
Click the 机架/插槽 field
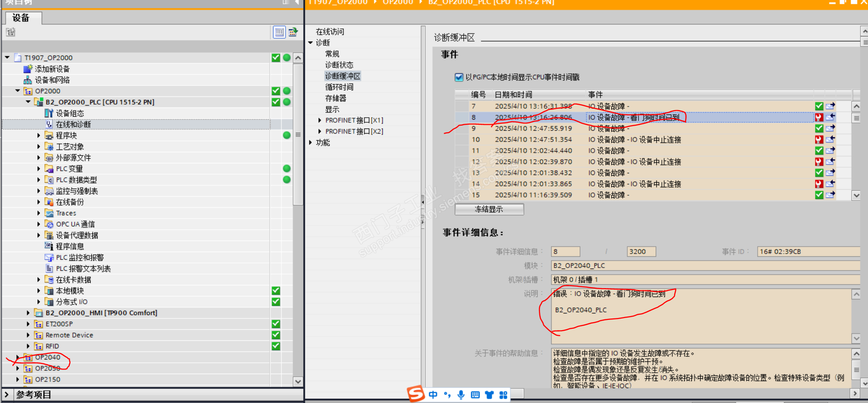click(x=705, y=279)
